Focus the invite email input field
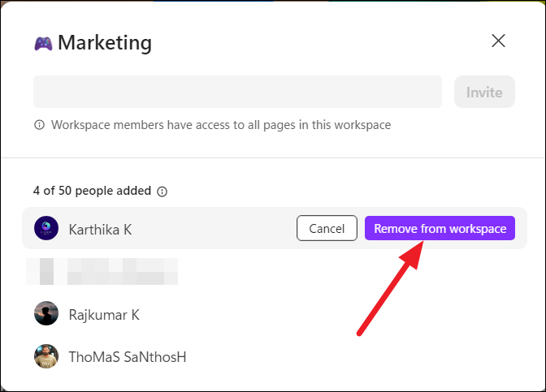This screenshot has height=392, width=546. [237, 92]
